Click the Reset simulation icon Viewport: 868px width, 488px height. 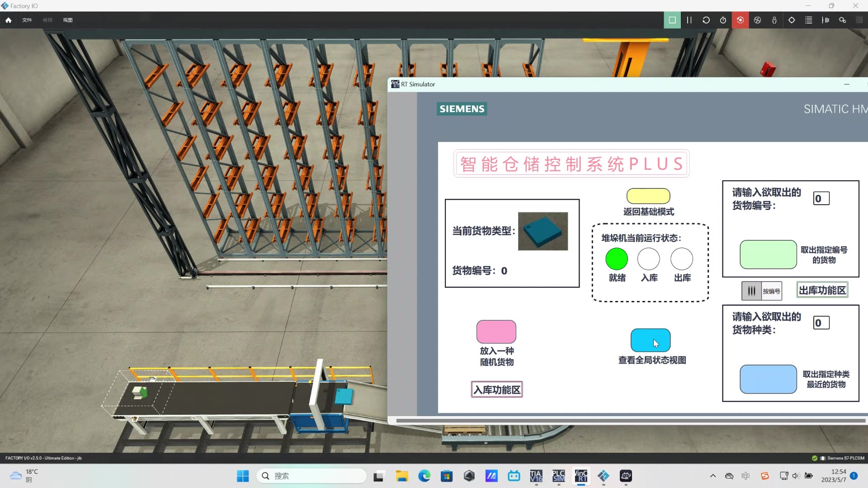point(706,20)
